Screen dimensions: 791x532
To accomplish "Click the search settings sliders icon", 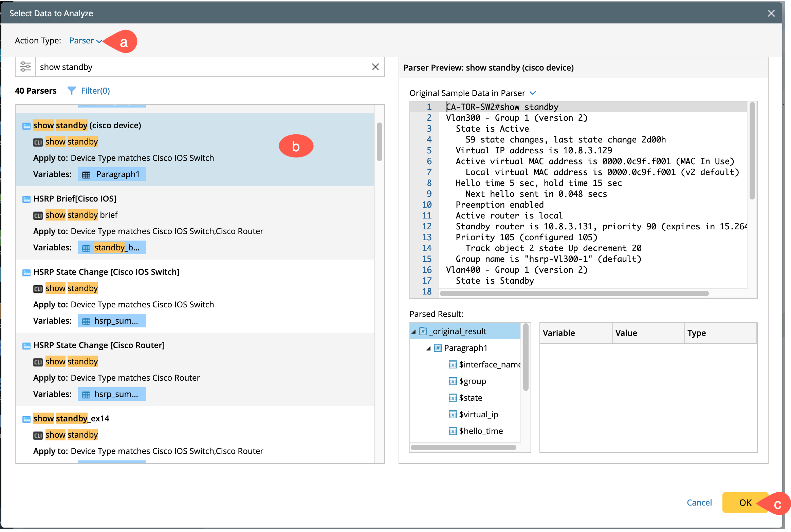I will click(x=25, y=67).
